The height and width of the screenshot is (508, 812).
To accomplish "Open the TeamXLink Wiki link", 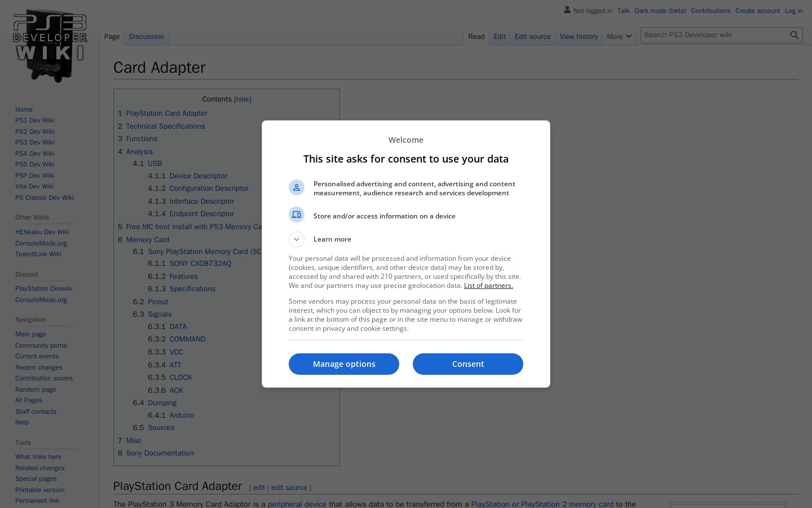I will pos(38,254).
